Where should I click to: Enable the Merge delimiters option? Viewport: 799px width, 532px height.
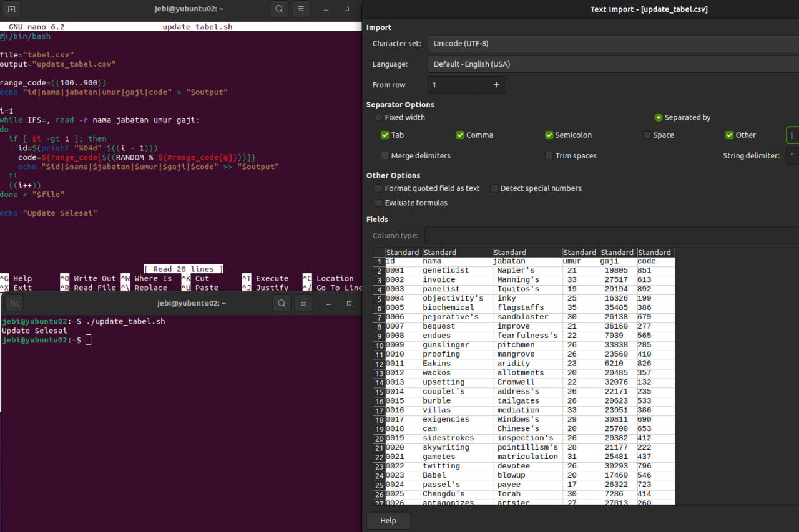click(385, 156)
